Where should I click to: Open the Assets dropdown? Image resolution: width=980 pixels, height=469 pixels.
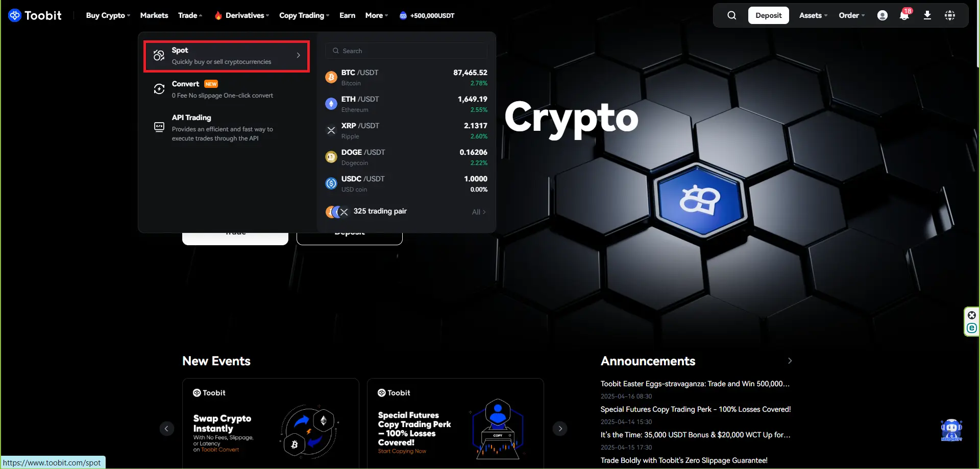click(813, 15)
